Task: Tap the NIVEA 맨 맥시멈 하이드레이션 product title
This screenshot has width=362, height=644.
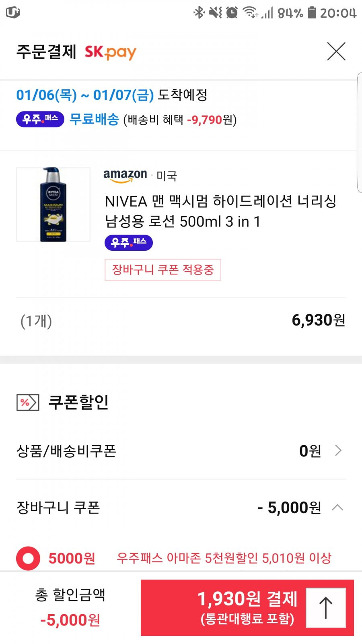Action: tap(220, 211)
